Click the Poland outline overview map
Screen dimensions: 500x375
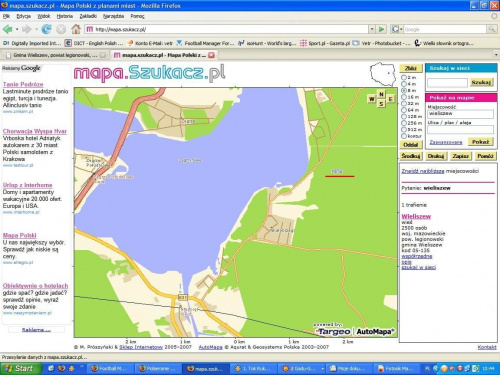383,74
